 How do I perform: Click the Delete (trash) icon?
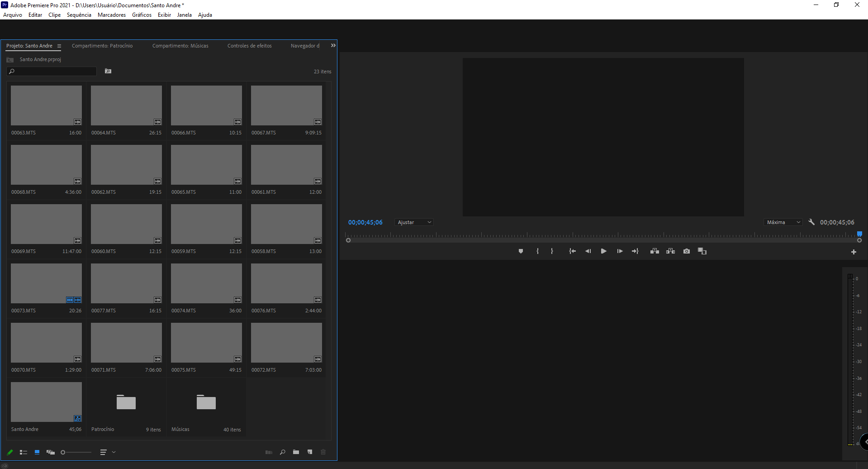click(323, 452)
